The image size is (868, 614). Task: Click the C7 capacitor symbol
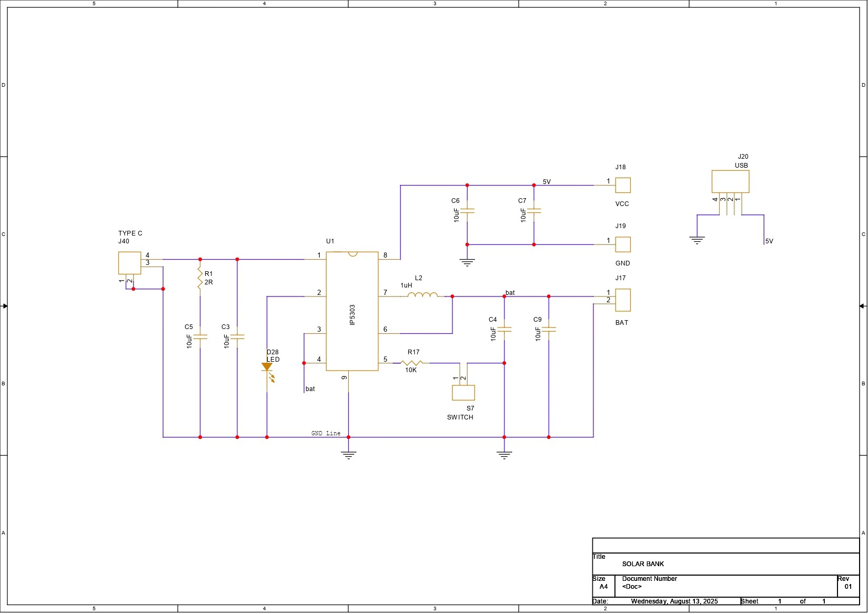coord(534,211)
